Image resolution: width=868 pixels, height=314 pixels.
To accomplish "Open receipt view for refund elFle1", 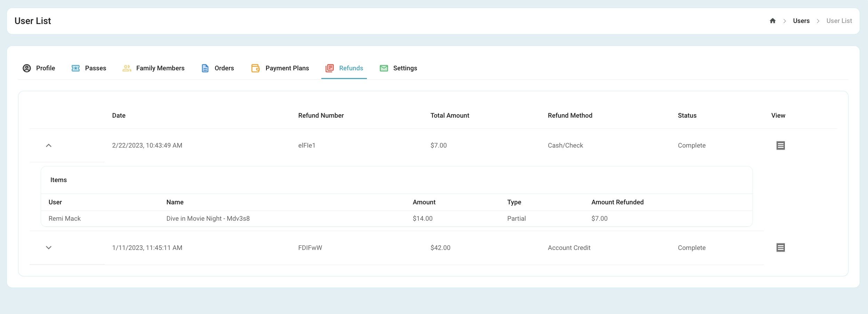I will click(x=781, y=146).
